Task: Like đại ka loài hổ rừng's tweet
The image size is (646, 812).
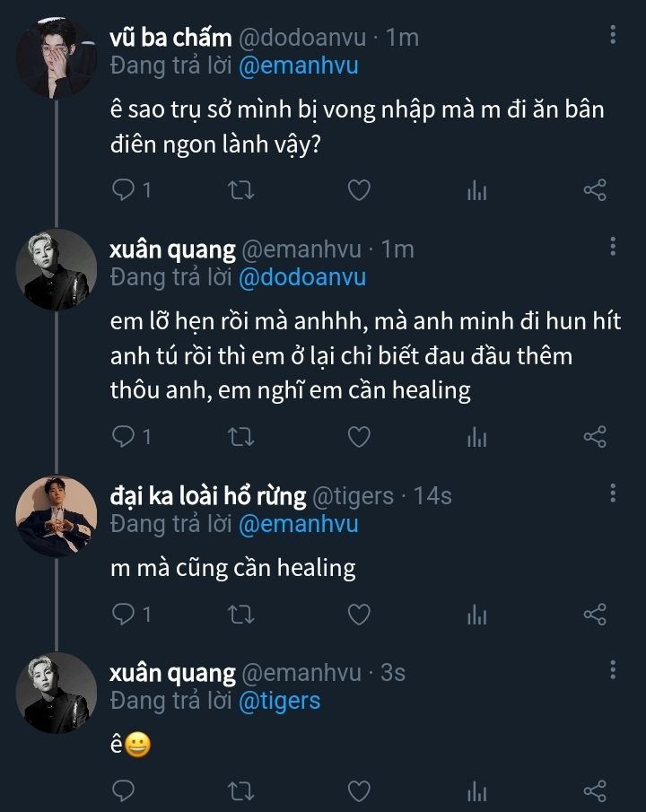Action: click(359, 615)
